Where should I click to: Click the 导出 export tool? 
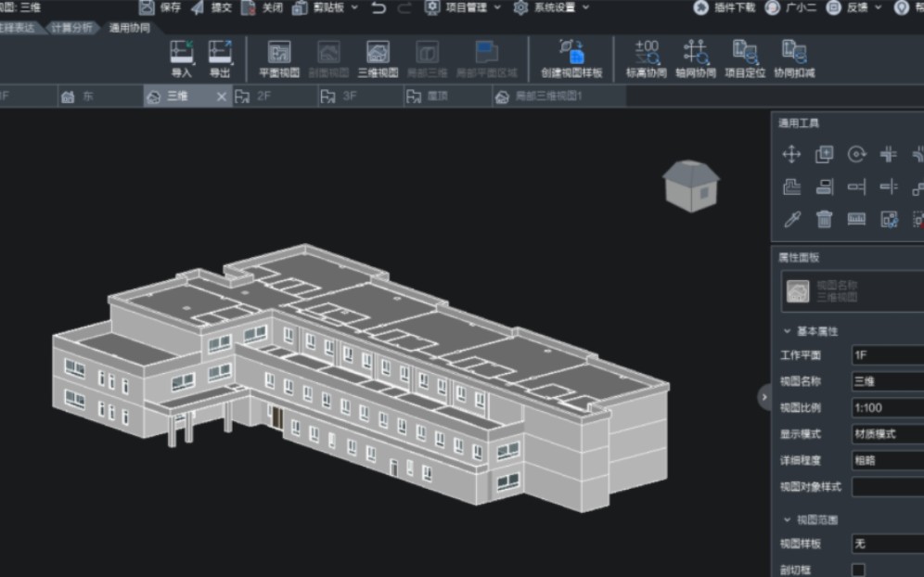click(220, 59)
